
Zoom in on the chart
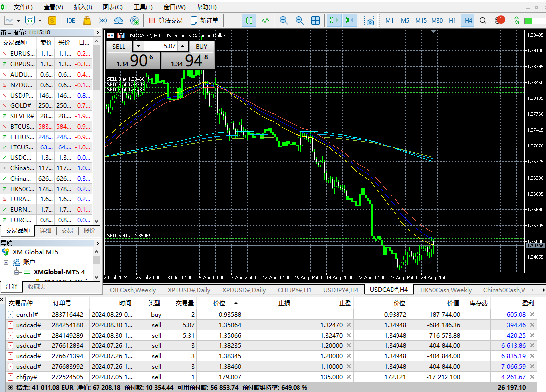[284, 20]
